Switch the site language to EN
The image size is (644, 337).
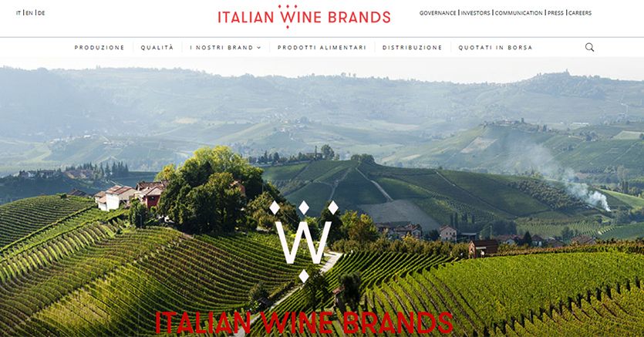[29, 13]
